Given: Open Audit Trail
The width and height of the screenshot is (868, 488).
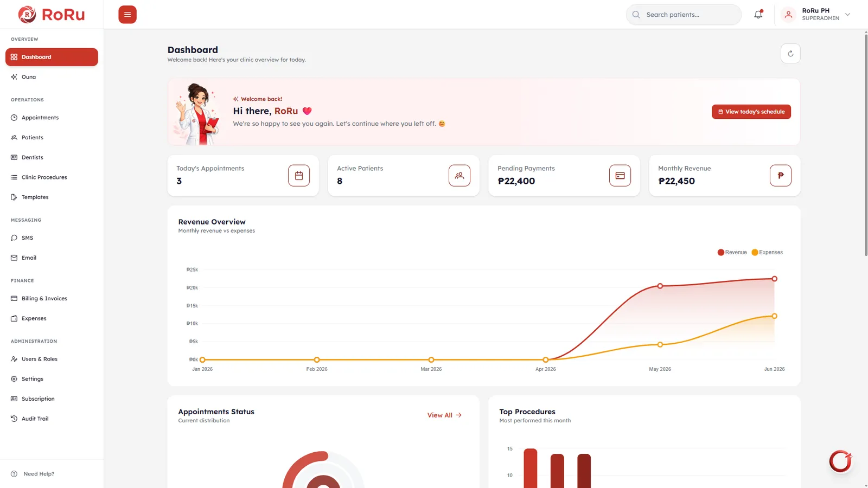Looking at the screenshot, I should pyautogui.click(x=52, y=419).
